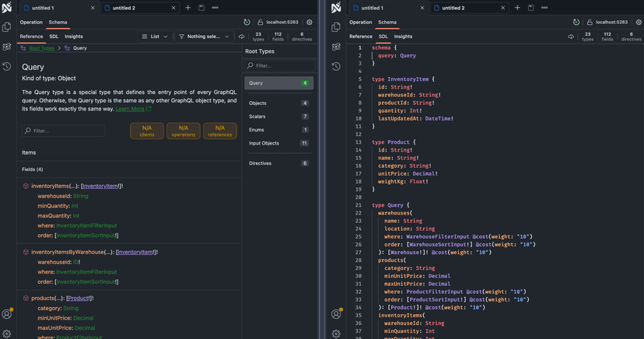Image resolution: width=644 pixels, height=339 pixels.
Task: Switch to Insights tab in right window
Action: click(403, 37)
